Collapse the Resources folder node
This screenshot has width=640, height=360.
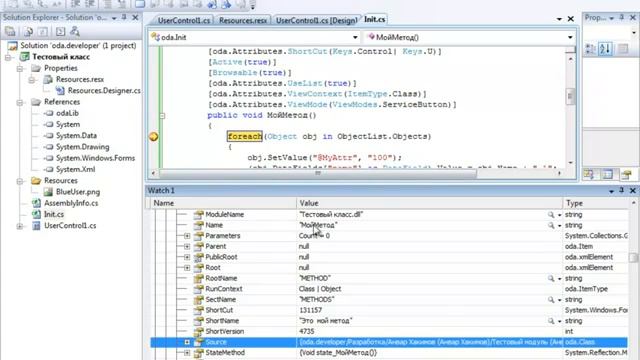coord(20,180)
